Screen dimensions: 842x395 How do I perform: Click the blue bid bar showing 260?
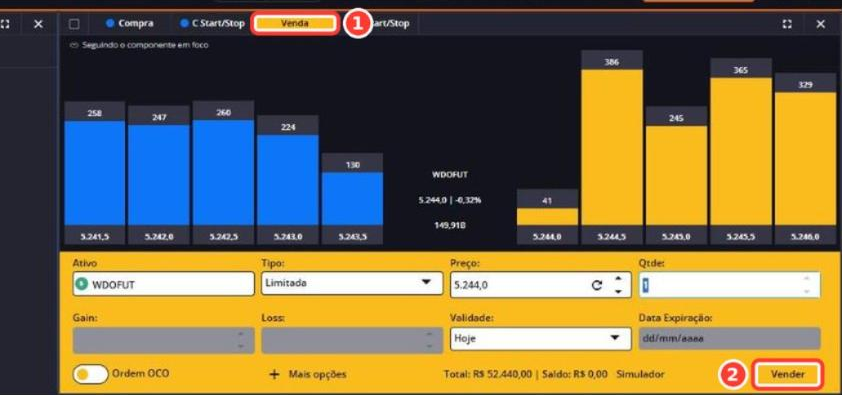223,172
